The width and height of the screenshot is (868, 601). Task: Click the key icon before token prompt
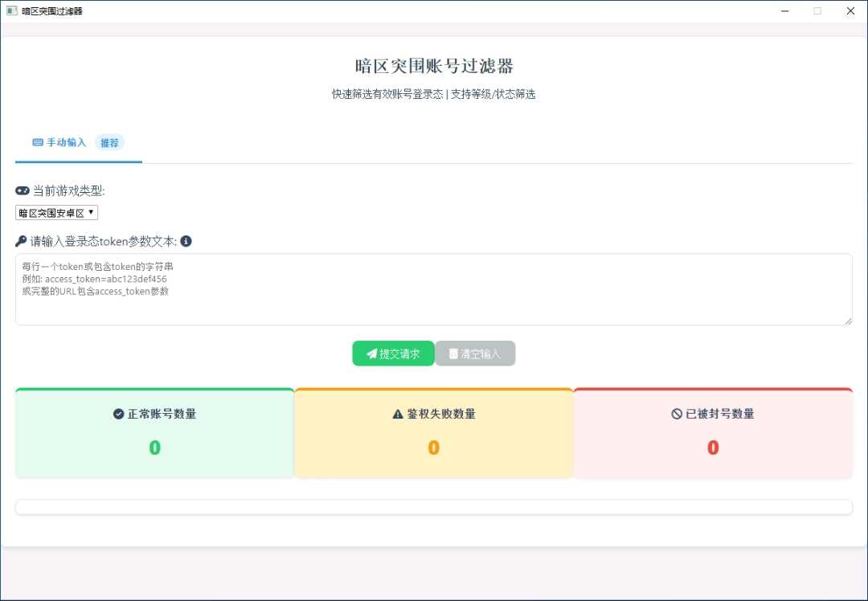point(21,241)
